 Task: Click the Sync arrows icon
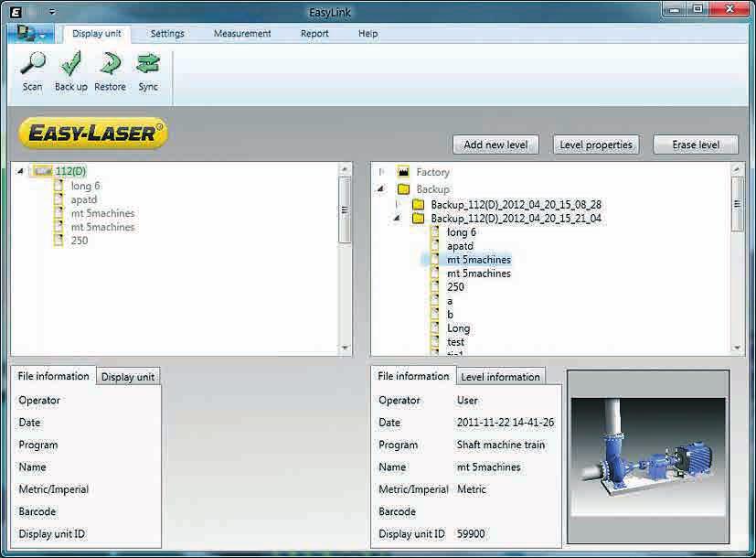coord(148,64)
